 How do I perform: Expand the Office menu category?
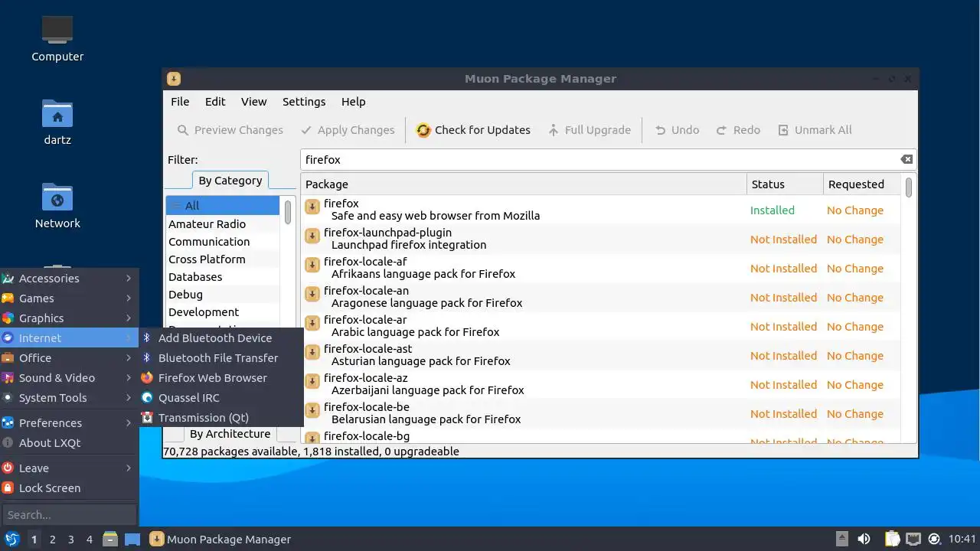[69, 358]
